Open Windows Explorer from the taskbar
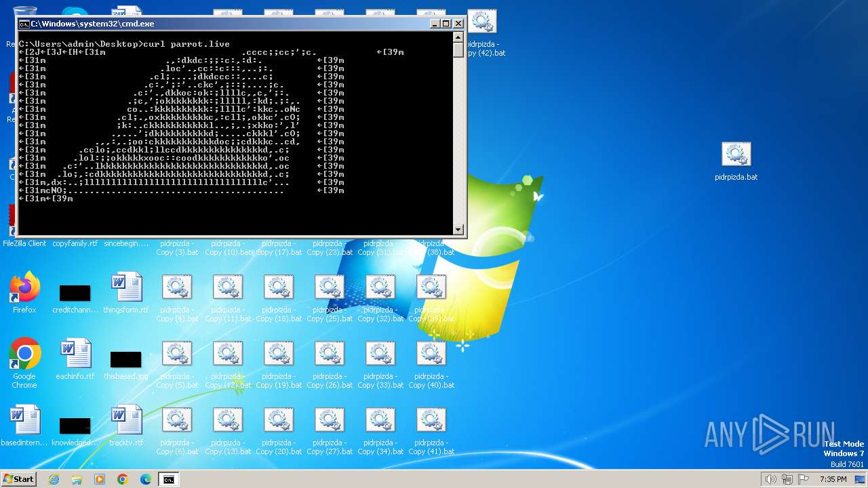868x488 pixels. [x=77, y=479]
